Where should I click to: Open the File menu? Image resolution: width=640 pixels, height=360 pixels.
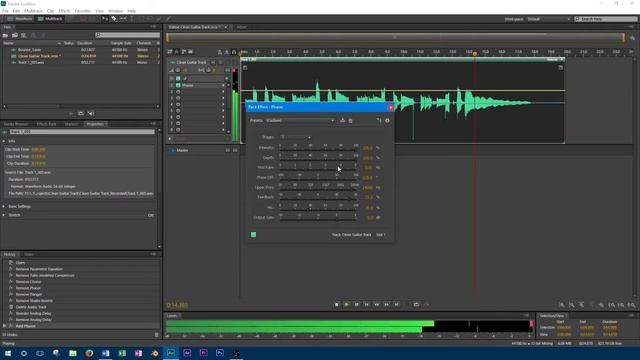coord(5,11)
